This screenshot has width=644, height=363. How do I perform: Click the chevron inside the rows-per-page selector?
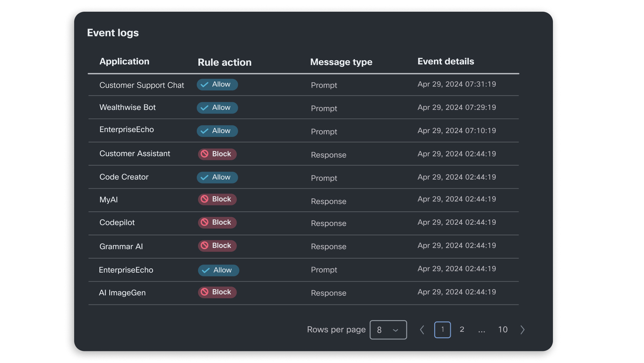[x=396, y=329]
